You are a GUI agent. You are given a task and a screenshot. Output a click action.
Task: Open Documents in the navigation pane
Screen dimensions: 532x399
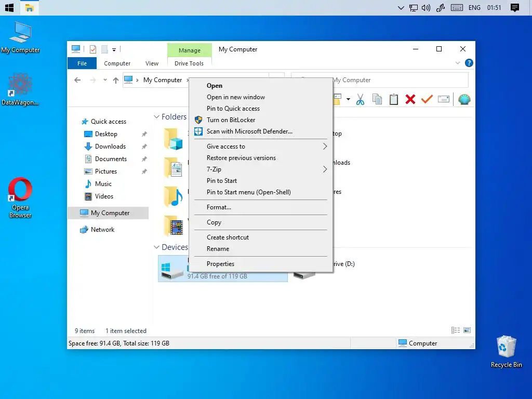coord(111,159)
